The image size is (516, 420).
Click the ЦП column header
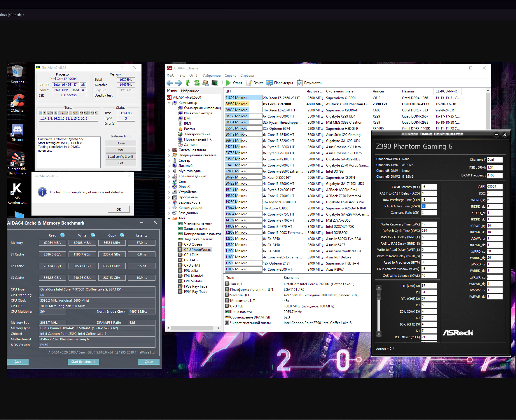pos(264,91)
